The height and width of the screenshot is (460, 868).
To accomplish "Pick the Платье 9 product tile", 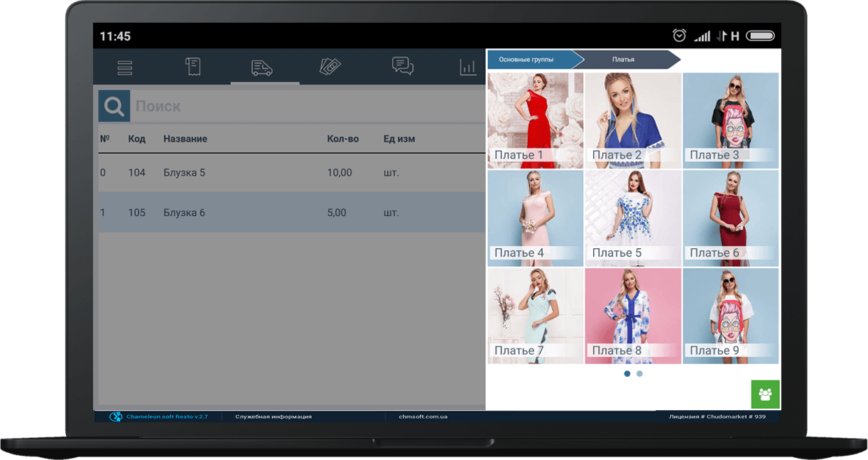I will [x=731, y=316].
